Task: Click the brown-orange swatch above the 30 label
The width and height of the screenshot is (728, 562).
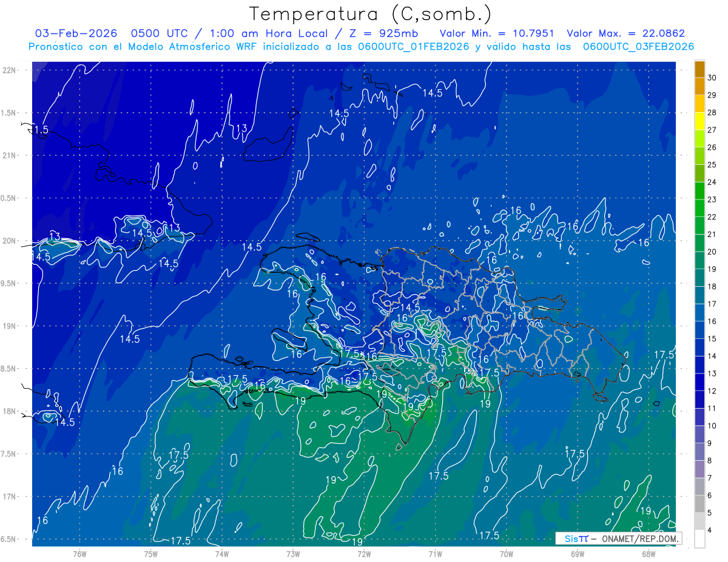Action: coord(700,69)
